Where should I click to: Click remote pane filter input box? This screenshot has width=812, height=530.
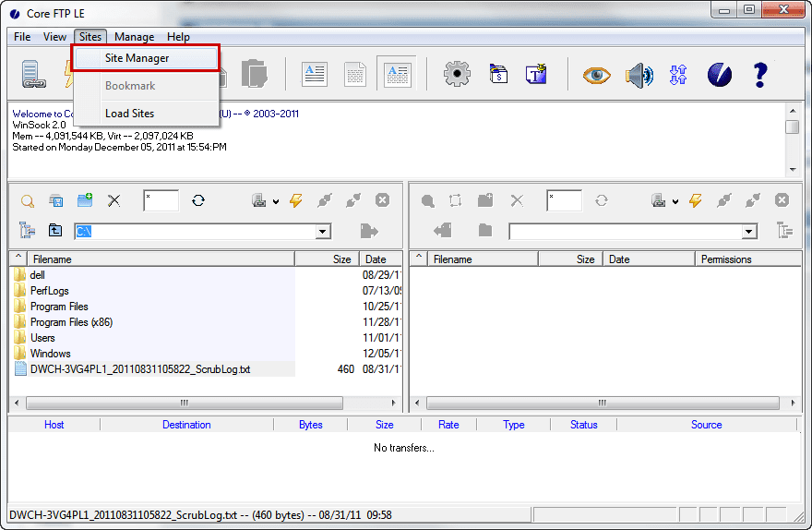click(x=564, y=200)
